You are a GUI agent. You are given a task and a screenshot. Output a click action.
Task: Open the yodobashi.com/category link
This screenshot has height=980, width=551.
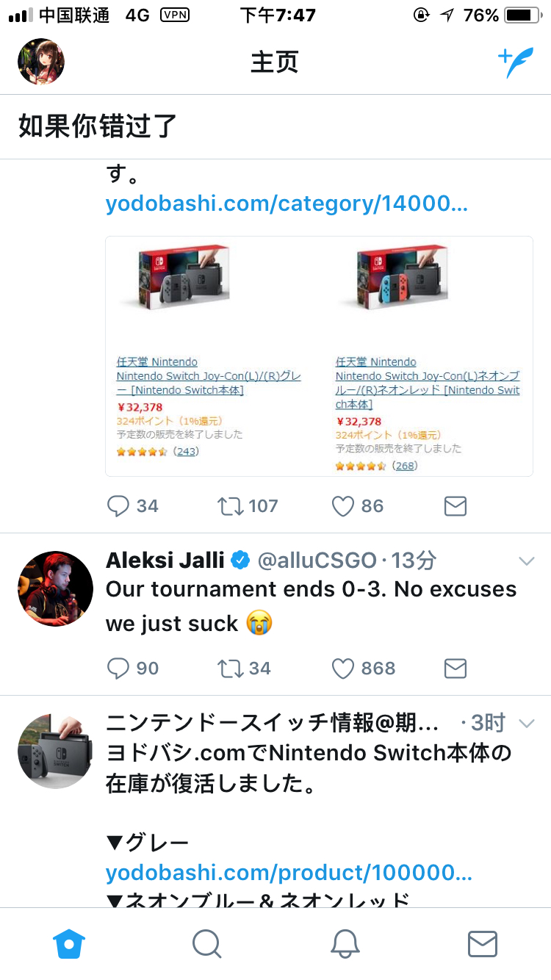click(x=287, y=203)
